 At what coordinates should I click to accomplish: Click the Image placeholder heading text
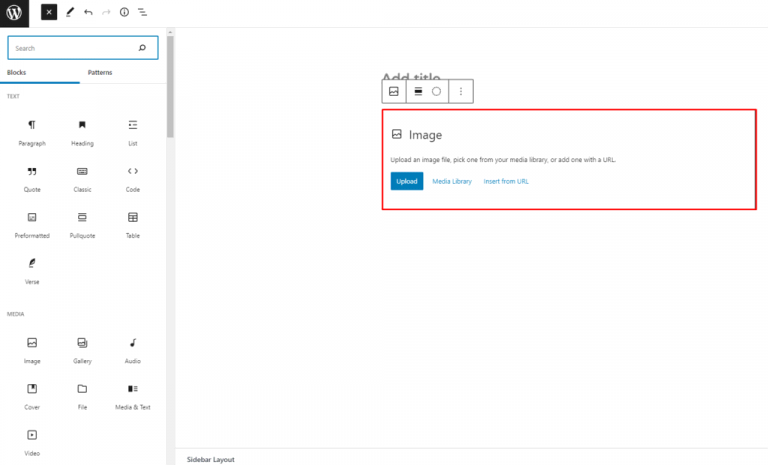click(425, 135)
